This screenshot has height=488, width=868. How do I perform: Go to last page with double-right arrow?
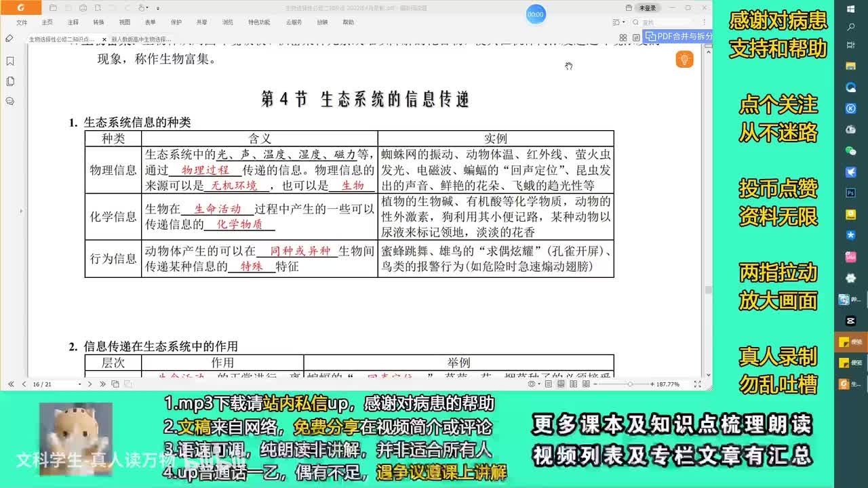102,384
